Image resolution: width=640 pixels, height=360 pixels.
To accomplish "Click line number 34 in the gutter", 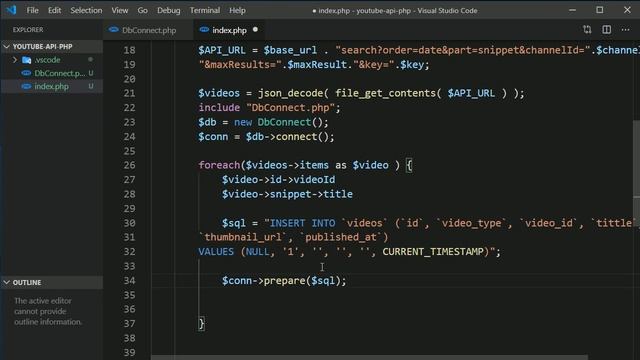I will 129,281.
